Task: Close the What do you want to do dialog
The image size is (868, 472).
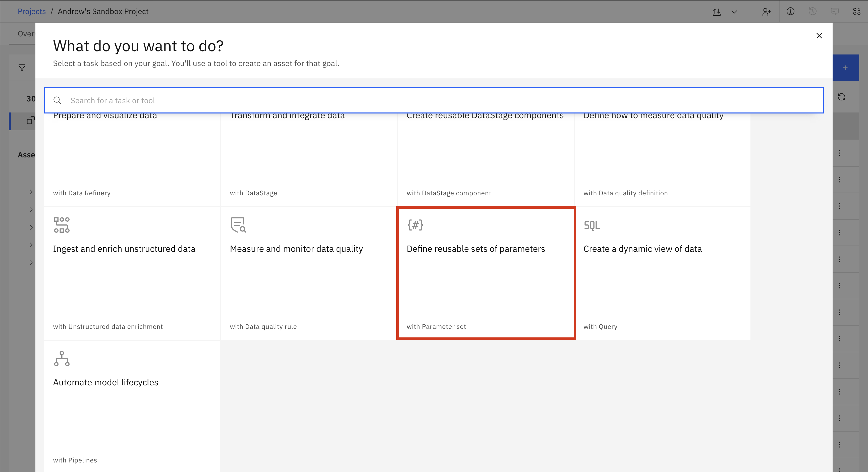Action: (819, 36)
